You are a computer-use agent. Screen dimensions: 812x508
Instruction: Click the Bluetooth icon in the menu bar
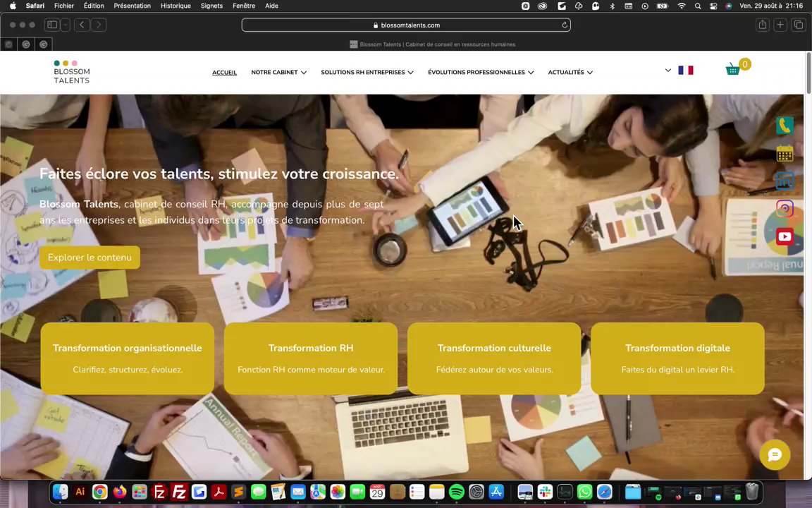[x=612, y=6]
